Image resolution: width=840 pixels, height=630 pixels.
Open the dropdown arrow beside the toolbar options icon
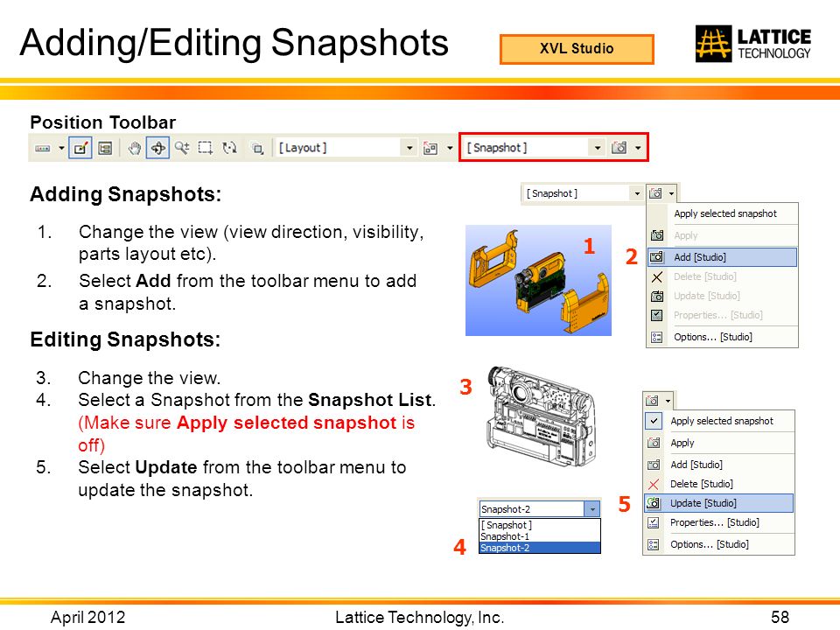(61, 149)
